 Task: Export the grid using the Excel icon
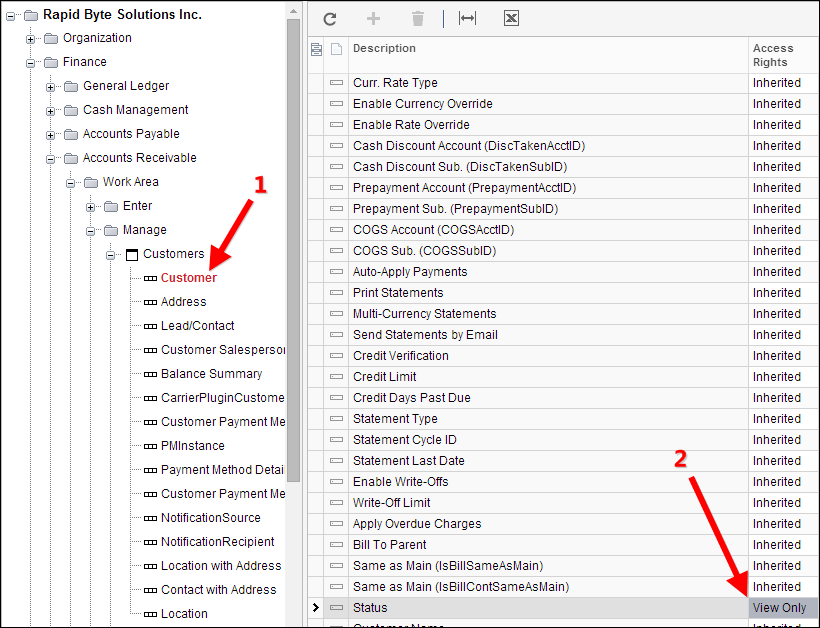pyautogui.click(x=511, y=18)
